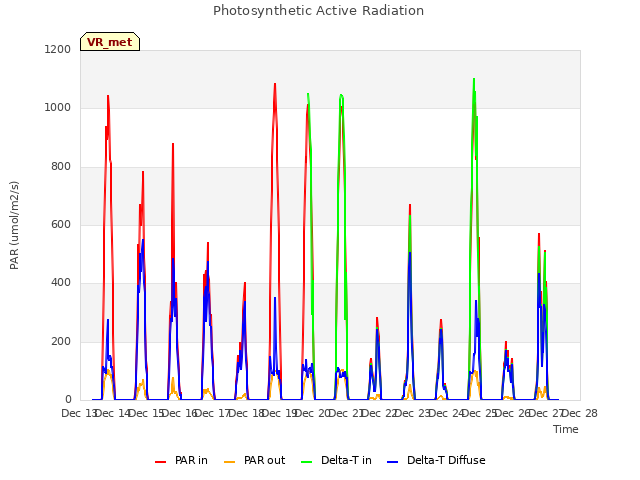Toggle the PAR out legend entry
This screenshot has height=480, width=640.
pos(255,460)
